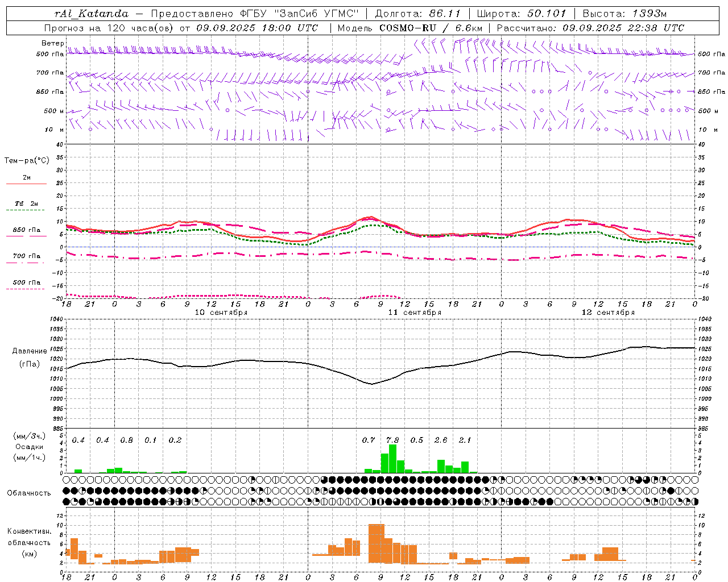Click the Давление pressure panel label
This screenshot has width=728, height=582.
30,351
